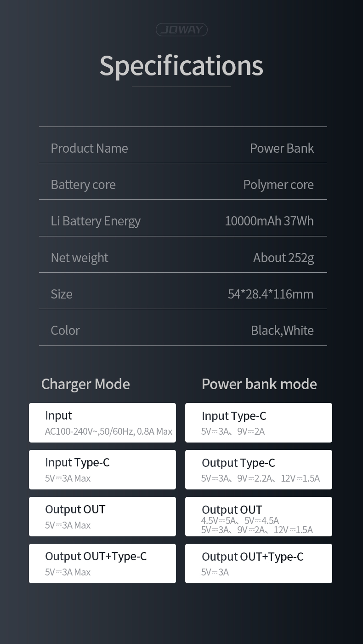
Task: Click the Charger Mode heading
Action: 85,384
